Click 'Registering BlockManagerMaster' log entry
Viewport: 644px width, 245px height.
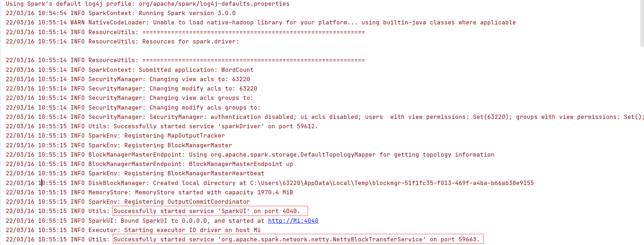[119, 145]
